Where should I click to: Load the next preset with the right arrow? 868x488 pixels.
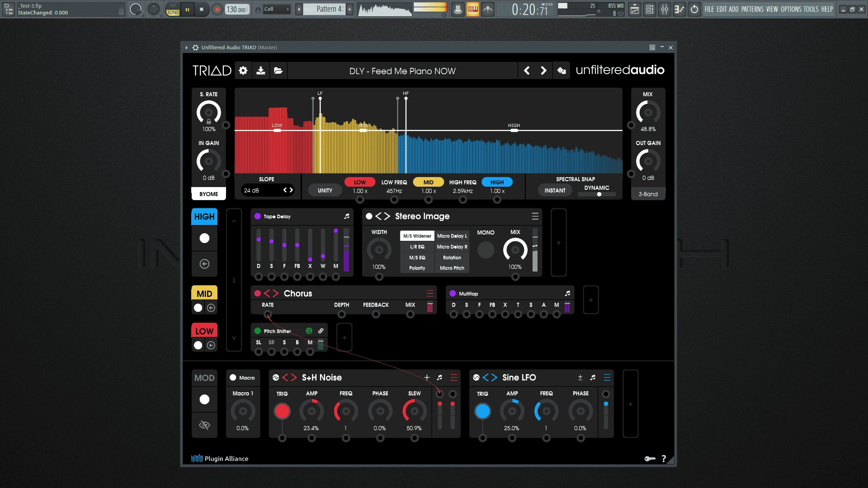point(544,70)
